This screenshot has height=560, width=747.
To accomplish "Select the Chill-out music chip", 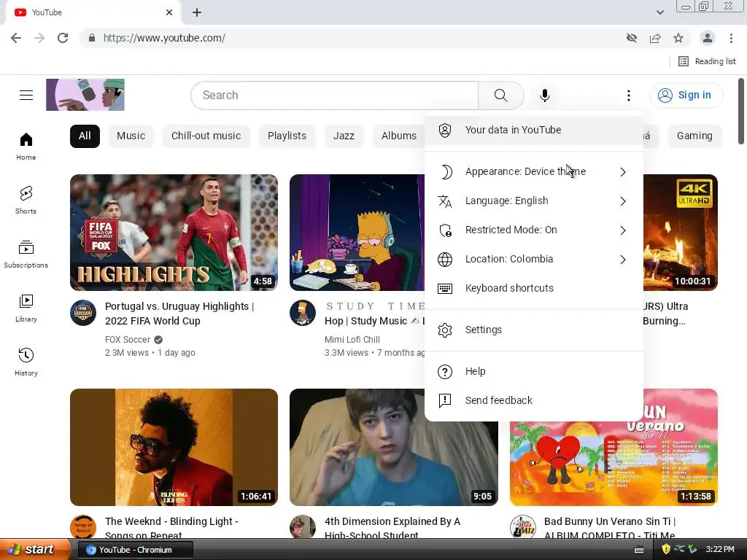I will (206, 136).
